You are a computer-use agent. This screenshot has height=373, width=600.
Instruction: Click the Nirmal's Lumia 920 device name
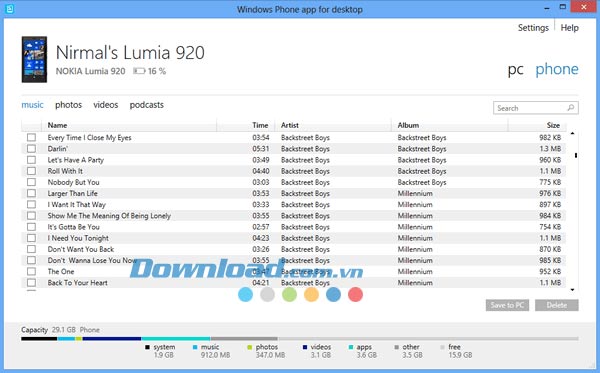tap(130, 52)
